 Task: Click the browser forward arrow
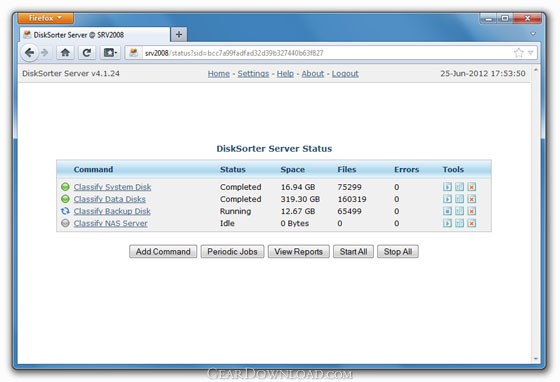pyautogui.click(x=45, y=53)
